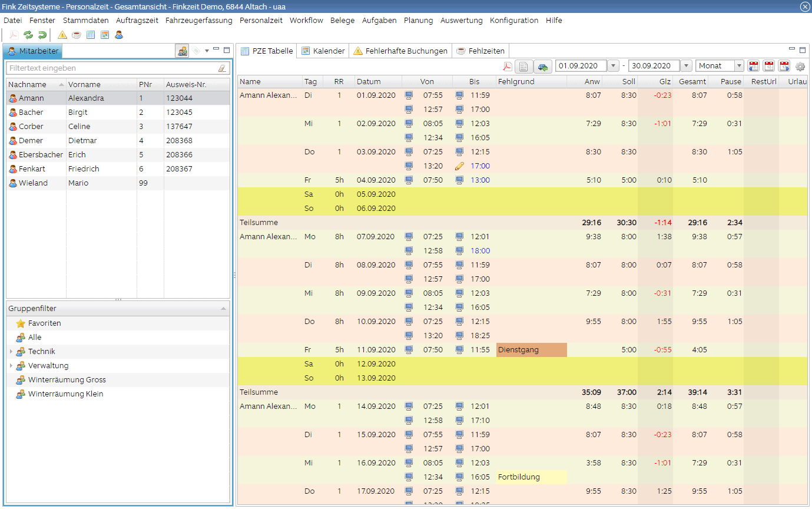Viewport: 812px width, 509px height.
Task: Go to next period calendar icon
Action: pyautogui.click(x=784, y=67)
